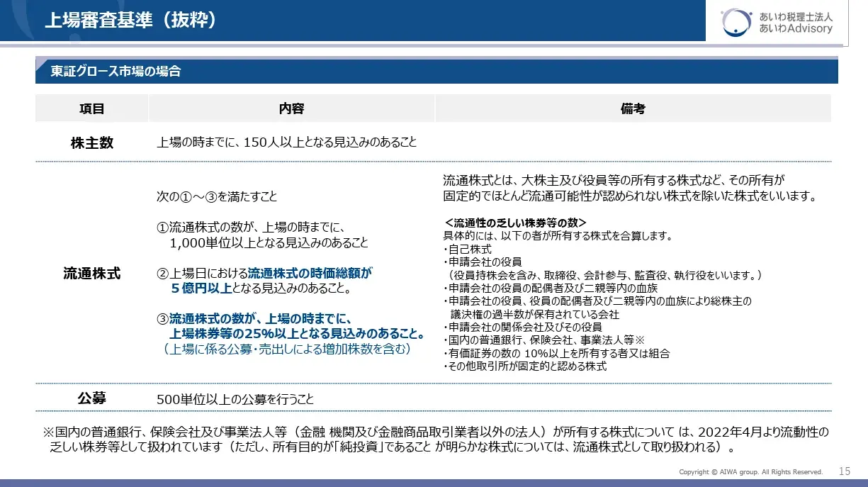Screen dimensions: 868x487
Task: Click the bold text 流通株式の時価総額が
Action: point(310,272)
